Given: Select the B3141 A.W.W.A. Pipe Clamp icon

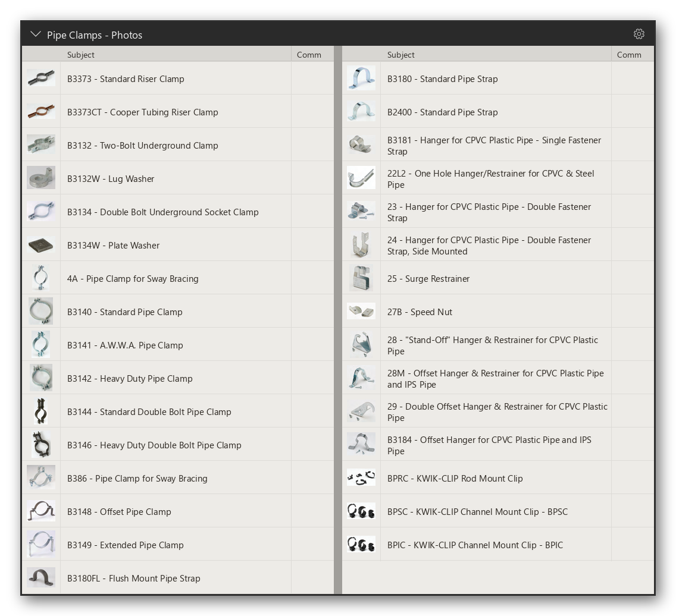Looking at the screenshot, I should 41,344.
